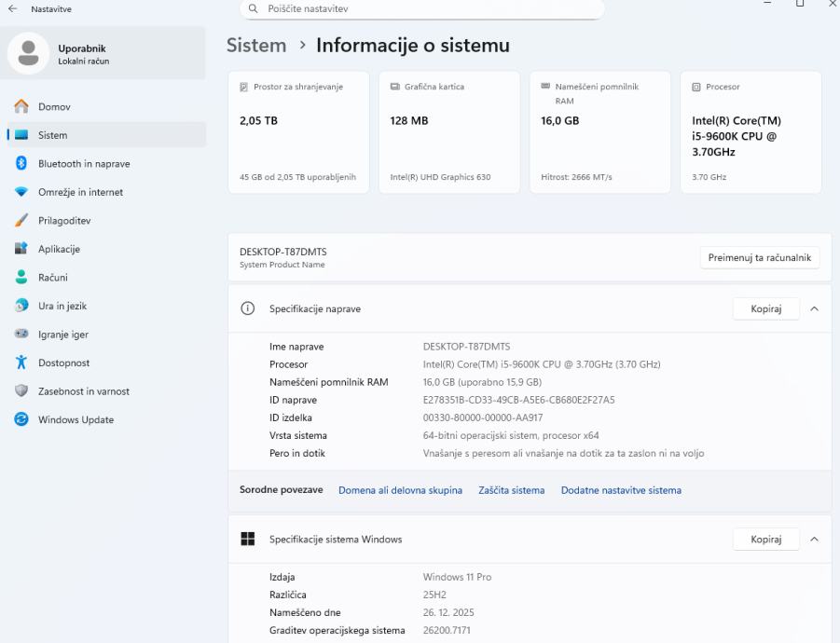Click the back arrow beside Nastavitve
840x643 pixels.
[x=12, y=9]
